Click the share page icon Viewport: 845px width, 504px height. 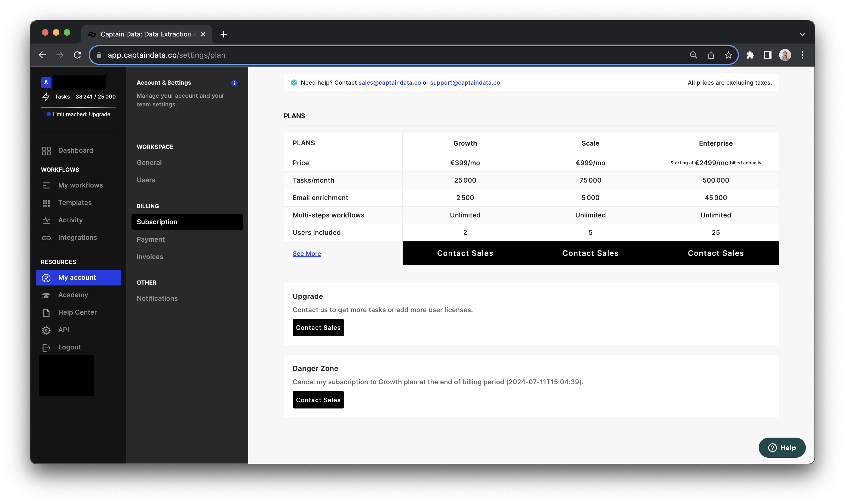(x=711, y=55)
